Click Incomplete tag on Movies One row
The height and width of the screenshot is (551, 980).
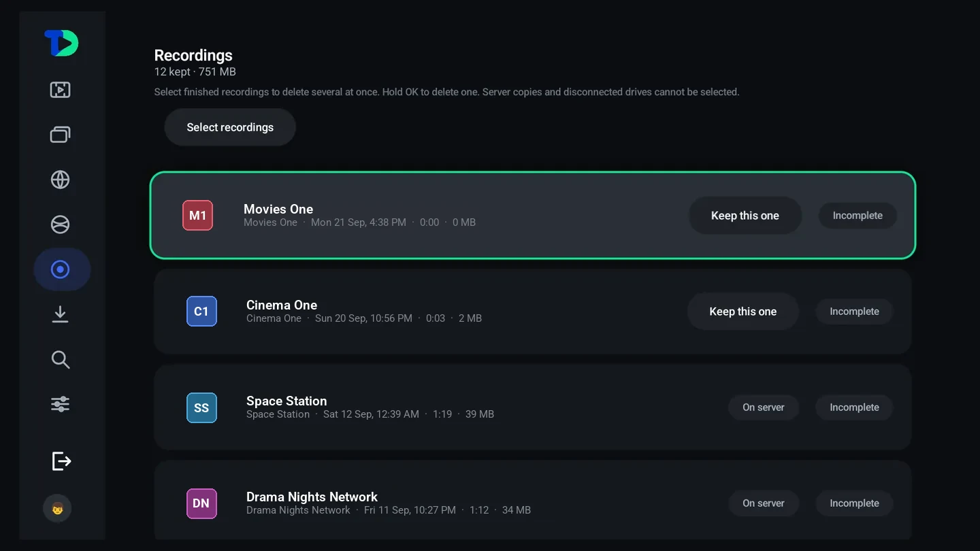click(x=857, y=216)
